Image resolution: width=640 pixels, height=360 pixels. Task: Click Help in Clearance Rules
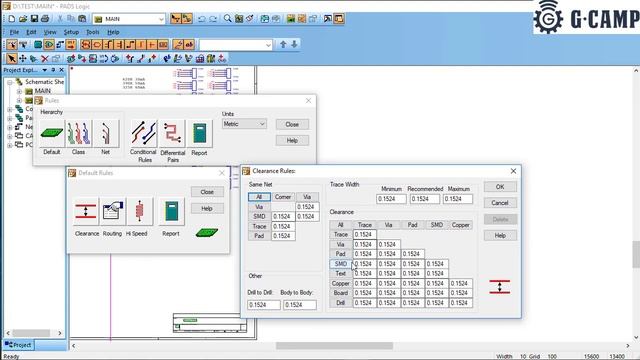500,236
